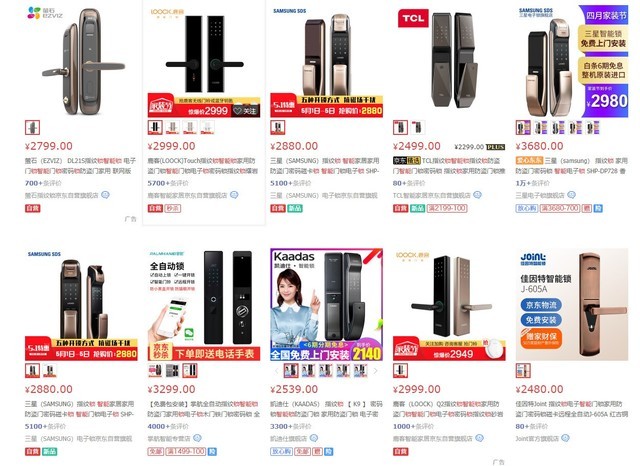The height and width of the screenshot is (466, 640).
Task: Click customer service icon next to LOOCK Touch shop
Action: click(234, 195)
